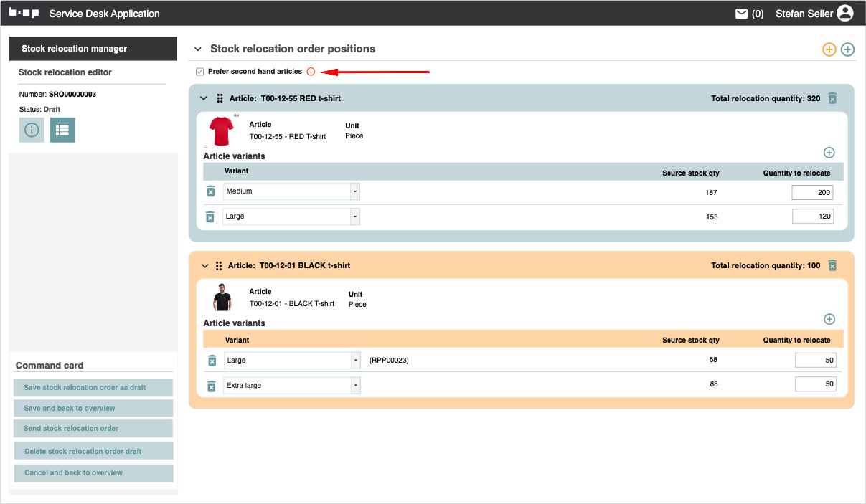Open the messages envelope icon
Viewport: 866px width, 504px height.
pos(742,14)
